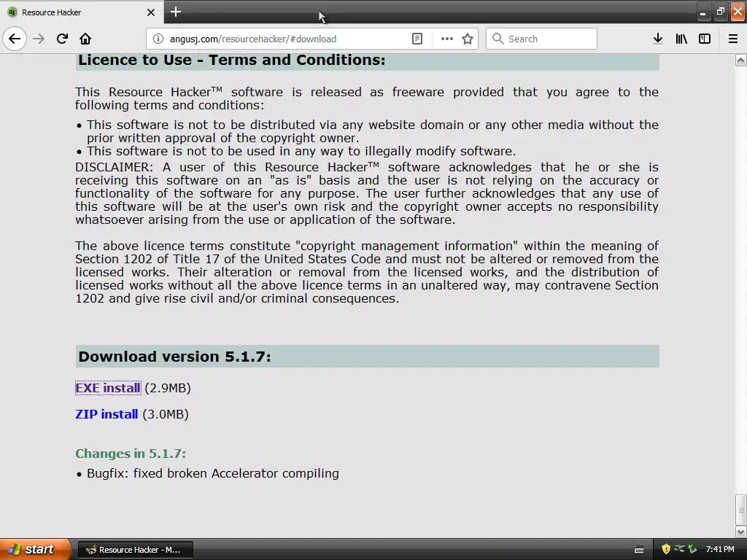Click scrollbar up arrow
The width and height of the screenshot is (747, 560).
(x=741, y=60)
